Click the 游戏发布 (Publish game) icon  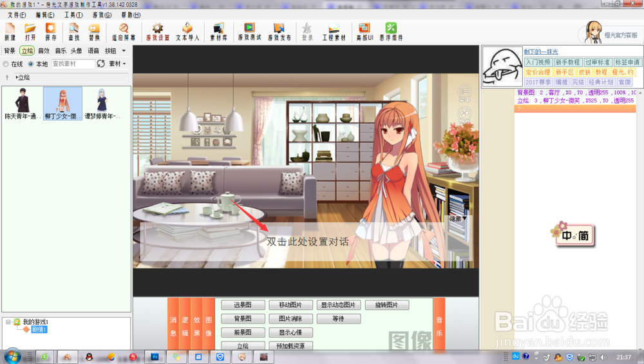(279, 32)
